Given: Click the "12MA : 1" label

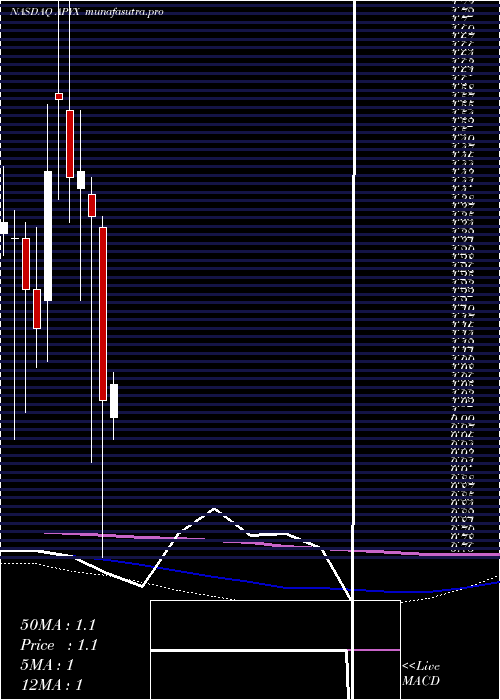Looking at the screenshot, I should point(51,685).
